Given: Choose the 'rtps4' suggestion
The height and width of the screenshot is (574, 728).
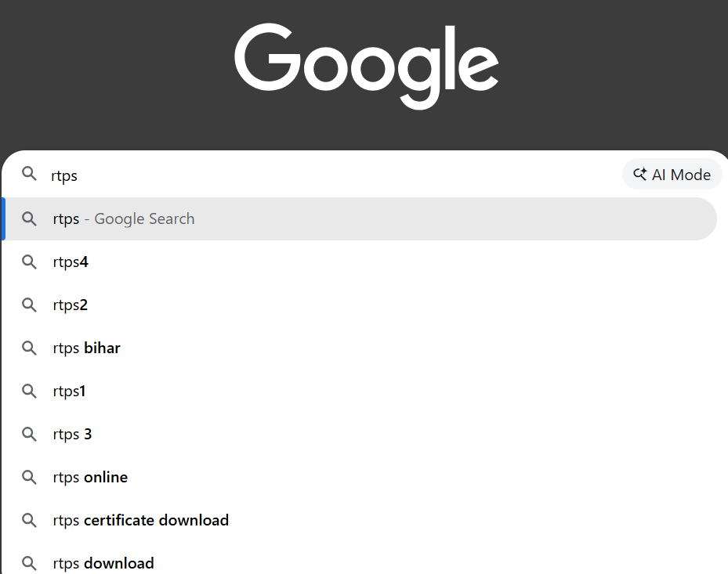Looking at the screenshot, I should (71, 262).
